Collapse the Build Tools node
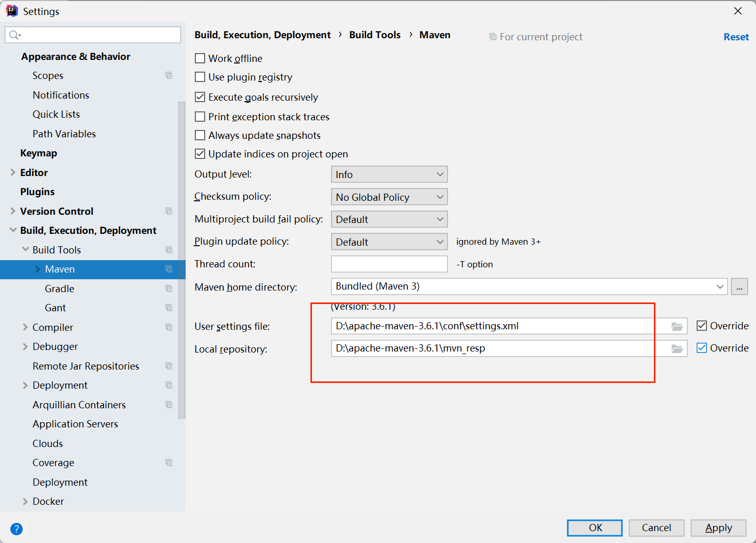756x543 pixels. [25, 249]
